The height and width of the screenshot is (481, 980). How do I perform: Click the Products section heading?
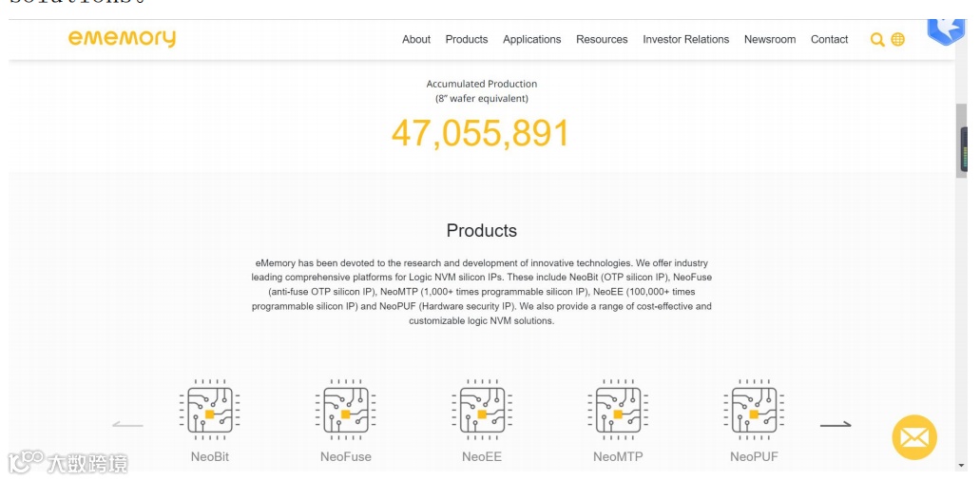[481, 230]
